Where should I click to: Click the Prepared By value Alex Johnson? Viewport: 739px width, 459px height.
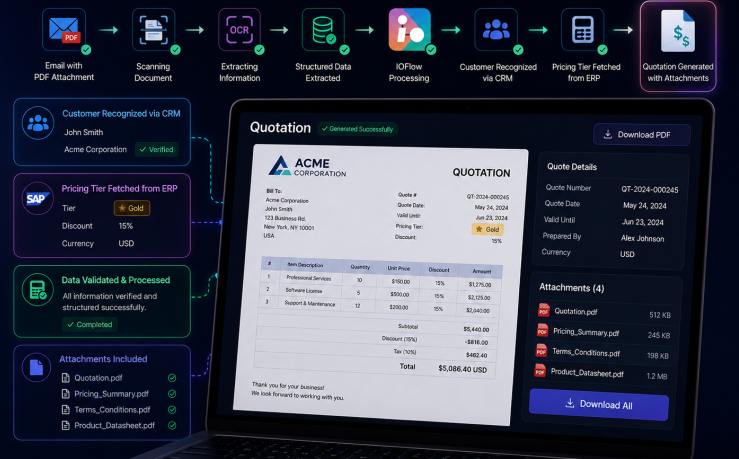tap(642, 238)
